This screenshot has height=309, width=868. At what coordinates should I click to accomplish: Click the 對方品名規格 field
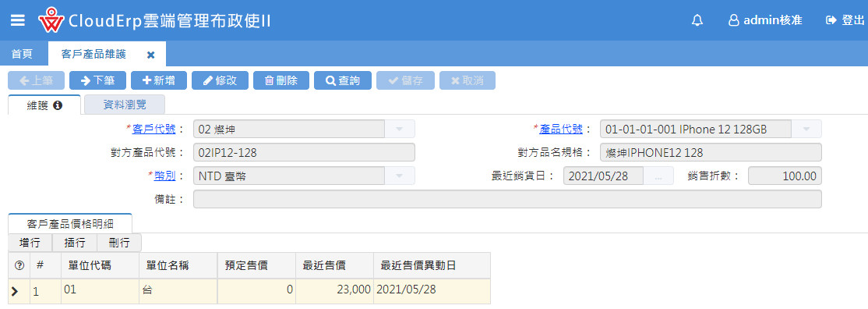pos(711,153)
